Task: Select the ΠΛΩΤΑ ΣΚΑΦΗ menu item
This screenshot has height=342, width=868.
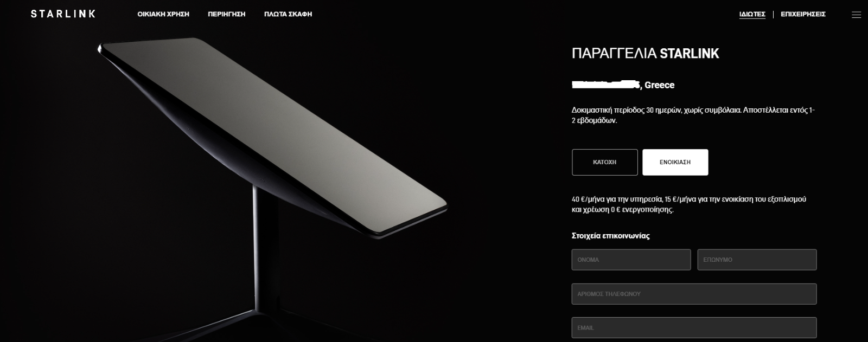Action: pyautogui.click(x=288, y=14)
